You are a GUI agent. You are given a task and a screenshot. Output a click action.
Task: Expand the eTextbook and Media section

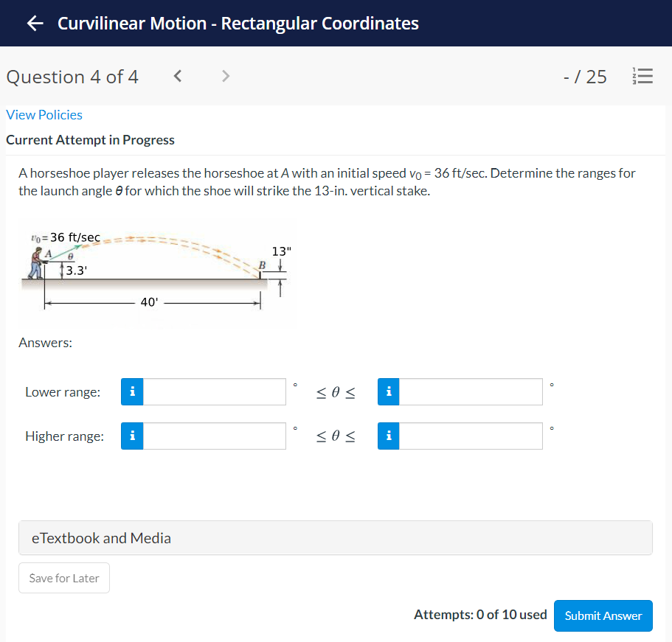(x=336, y=537)
